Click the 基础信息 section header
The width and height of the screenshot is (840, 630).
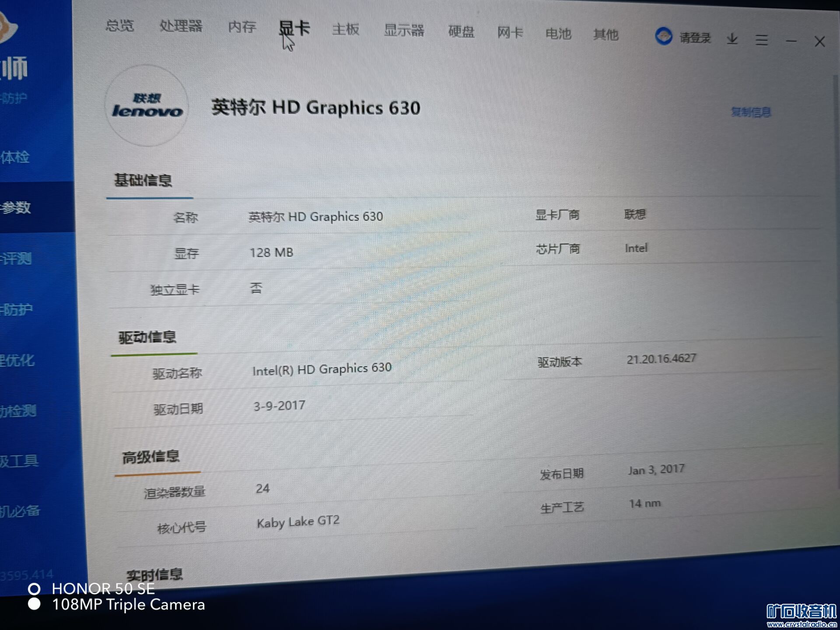[143, 180]
